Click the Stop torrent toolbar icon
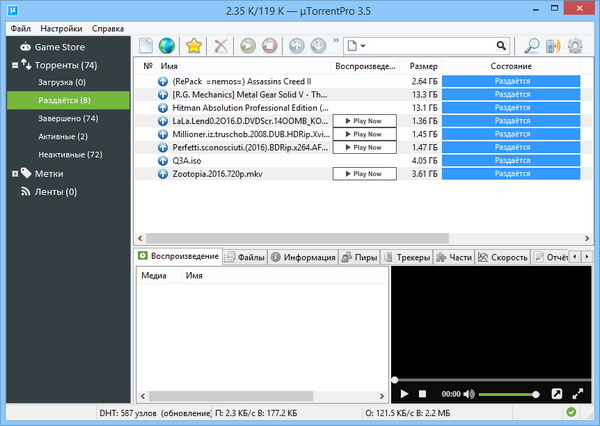This screenshot has width=600, height=426. pos(270,46)
